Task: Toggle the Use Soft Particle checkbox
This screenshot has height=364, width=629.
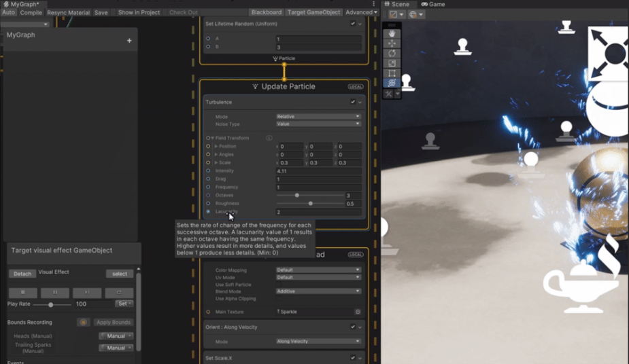Action: pyautogui.click(x=279, y=285)
